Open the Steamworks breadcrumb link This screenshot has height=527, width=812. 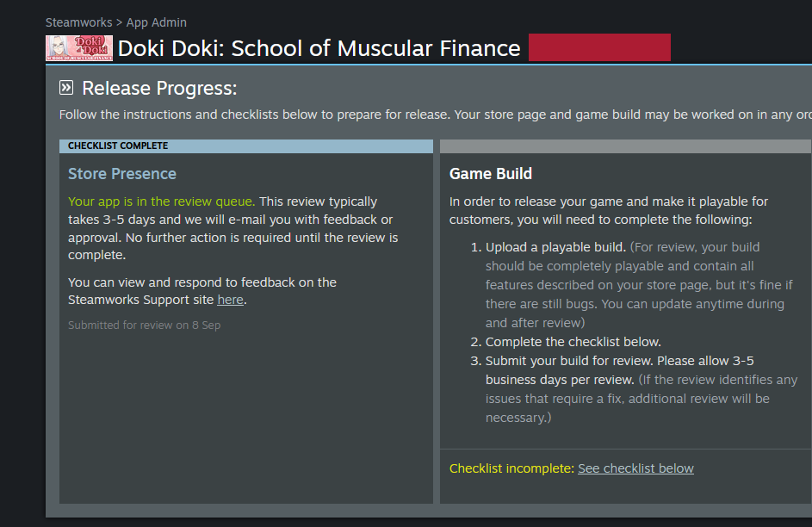tap(78, 22)
